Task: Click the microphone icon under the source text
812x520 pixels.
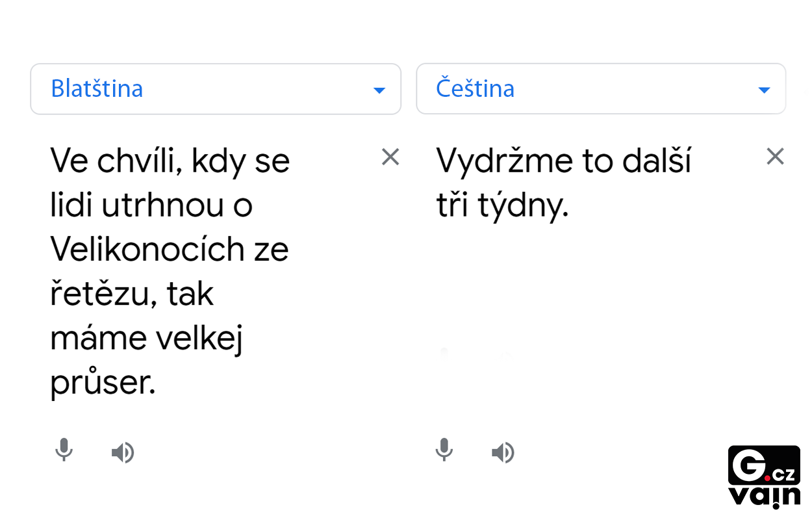Action: (64, 450)
